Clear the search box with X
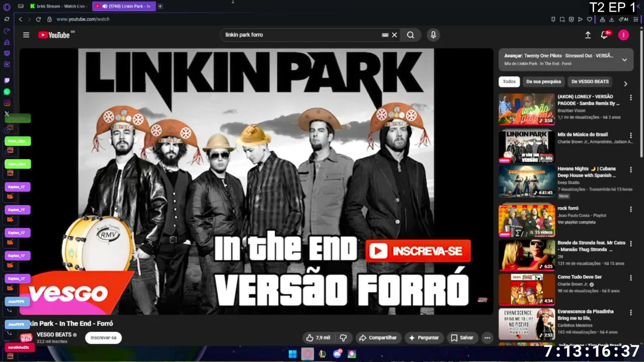The height and width of the screenshot is (362, 644). (x=394, y=35)
